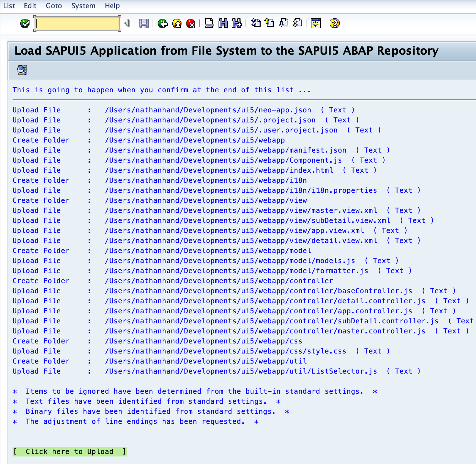
Task: Open the Edit menu
Action: point(30,6)
